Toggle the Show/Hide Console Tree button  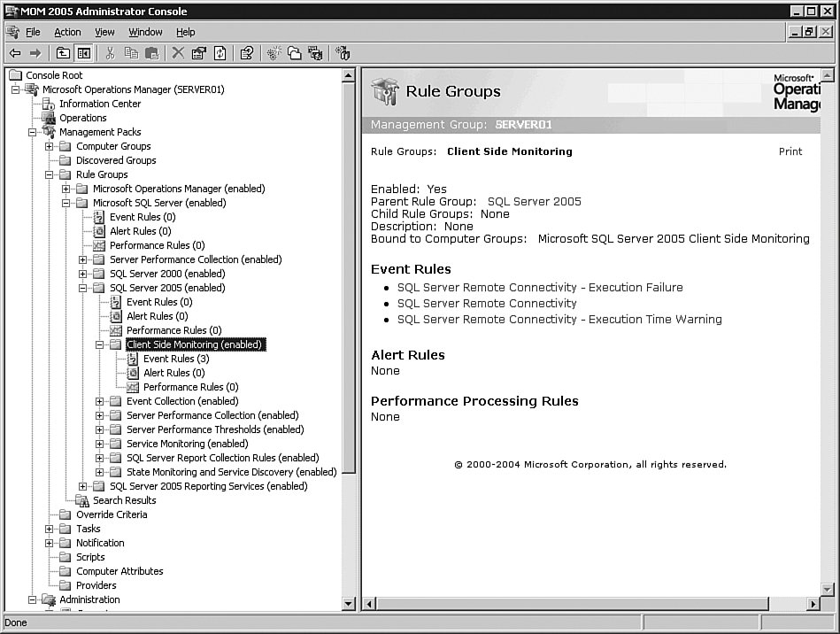[84, 53]
